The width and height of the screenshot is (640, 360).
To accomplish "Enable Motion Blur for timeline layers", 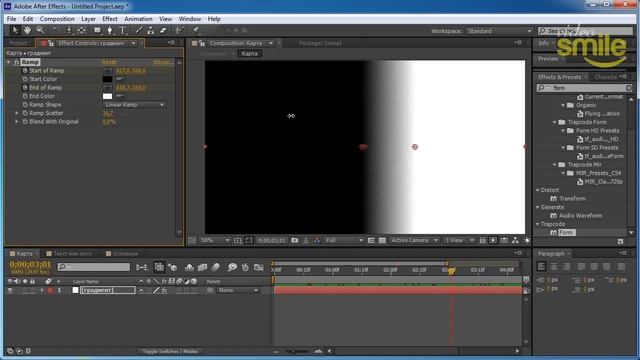I will click(216, 267).
